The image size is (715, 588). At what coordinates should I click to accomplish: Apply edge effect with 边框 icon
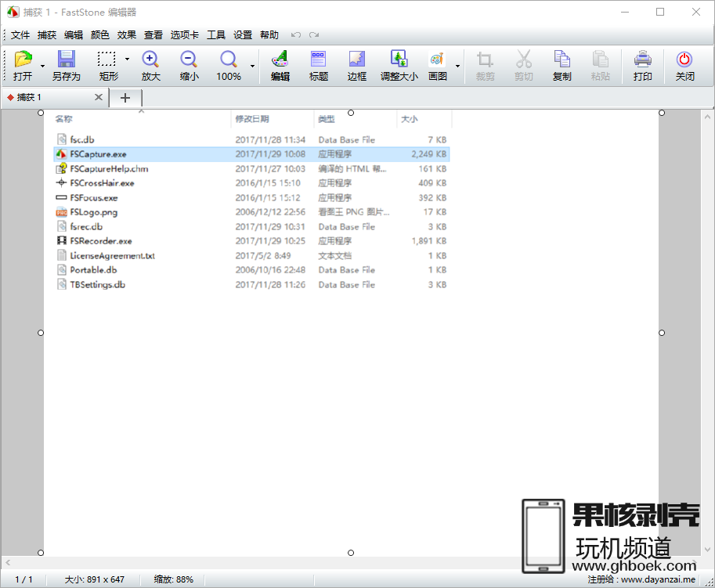356,66
